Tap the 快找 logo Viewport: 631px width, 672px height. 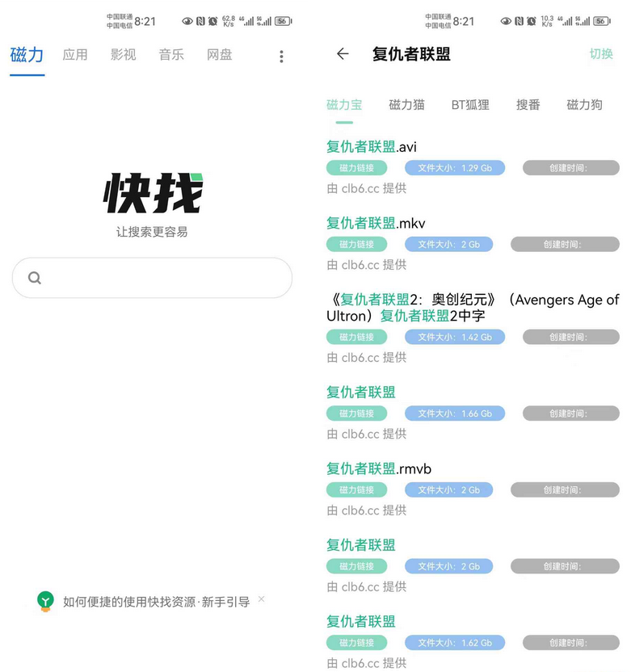click(153, 193)
